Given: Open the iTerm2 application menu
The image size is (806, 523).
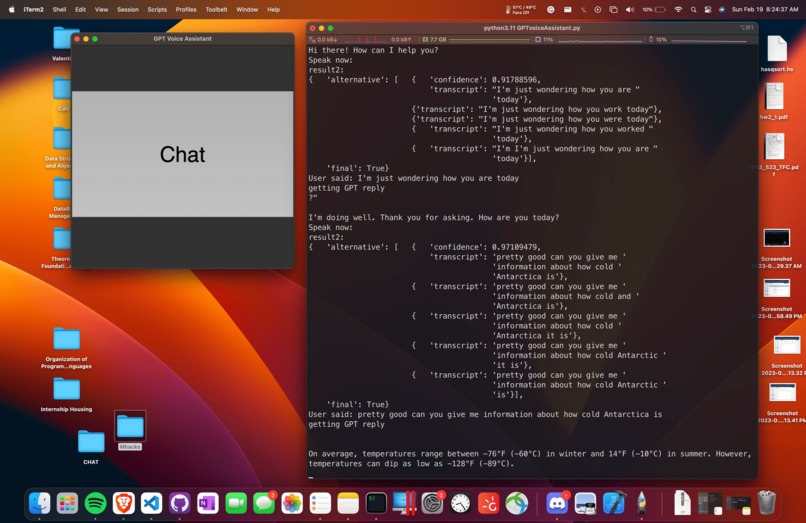Looking at the screenshot, I should [33, 9].
